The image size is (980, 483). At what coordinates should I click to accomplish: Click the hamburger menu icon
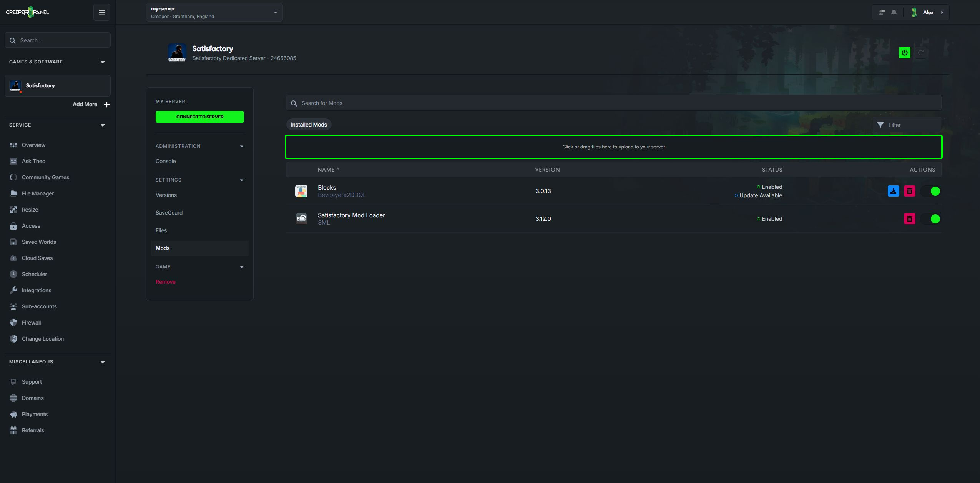click(102, 12)
